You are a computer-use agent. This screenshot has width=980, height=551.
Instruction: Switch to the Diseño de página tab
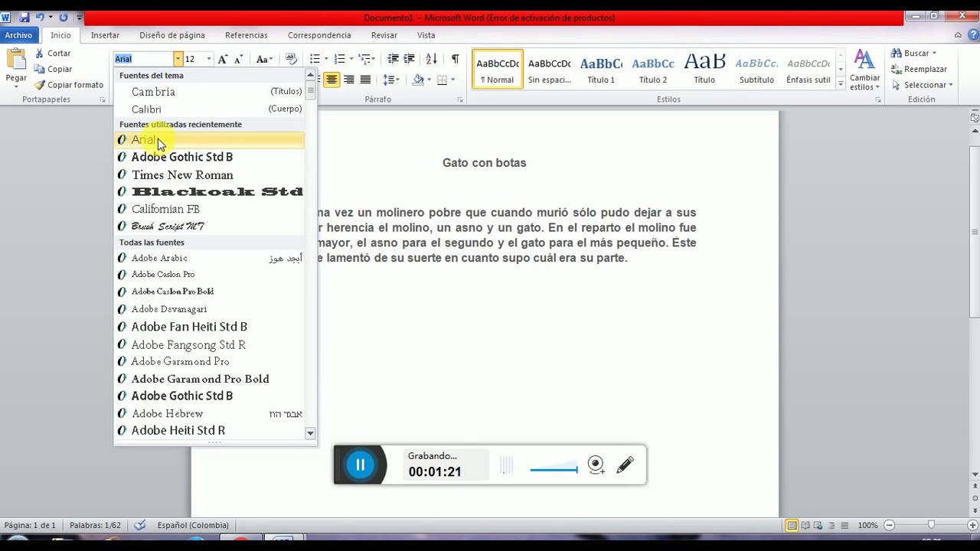pyautogui.click(x=172, y=35)
